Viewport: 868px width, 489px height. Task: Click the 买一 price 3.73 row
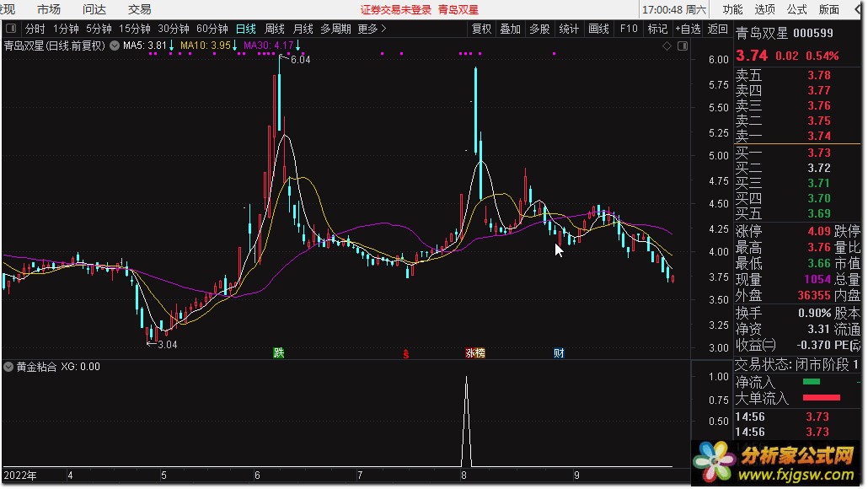click(797, 153)
